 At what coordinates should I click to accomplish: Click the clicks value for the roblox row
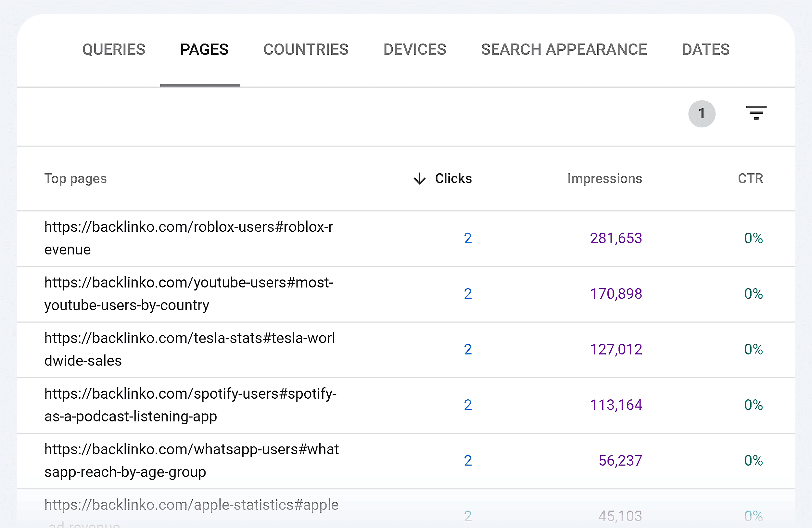tap(468, 238)
